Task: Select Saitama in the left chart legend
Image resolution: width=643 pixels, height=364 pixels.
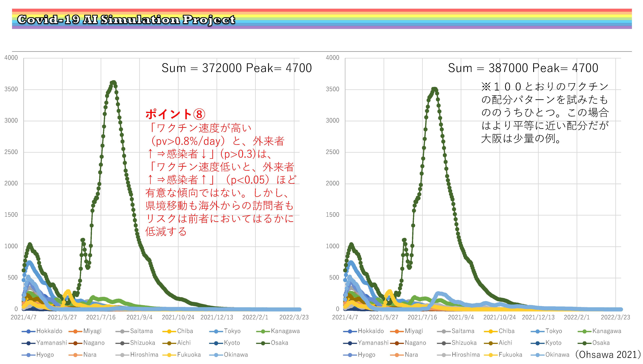Action: point(134,331)
